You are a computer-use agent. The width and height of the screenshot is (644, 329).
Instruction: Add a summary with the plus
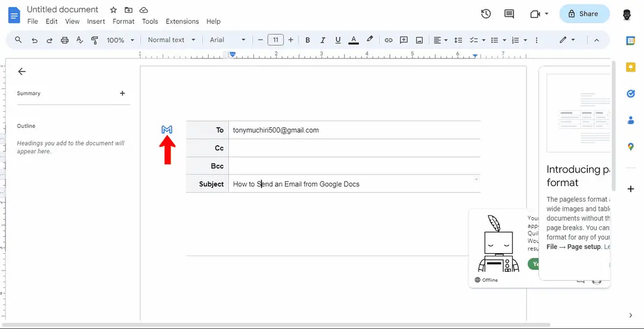click(122, 93)
